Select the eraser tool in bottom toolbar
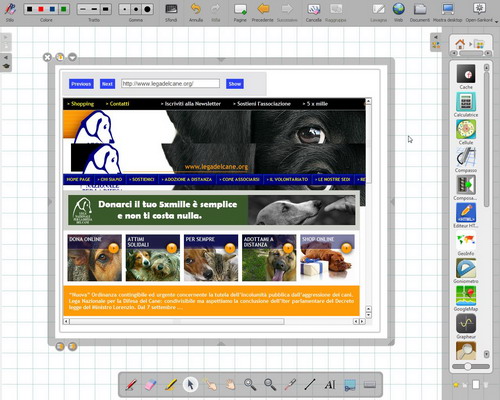This screenshot has width=500, height=400. [151, 385]
